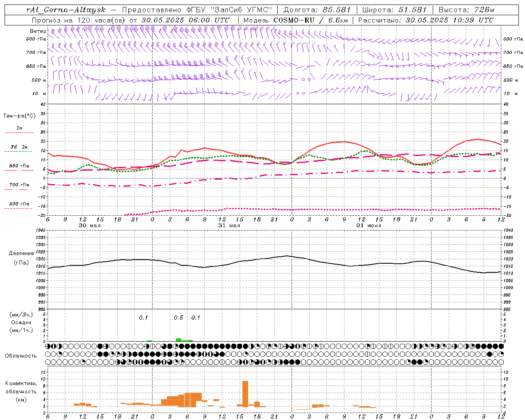Screen dimensions: 525x420
Task: Click the dotted 500 гПа temperature legend line
Action: tap(18, 209)
